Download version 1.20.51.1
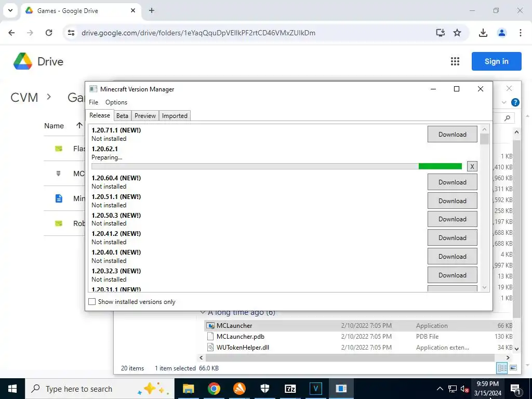532x399 pixels. (453, 201)
